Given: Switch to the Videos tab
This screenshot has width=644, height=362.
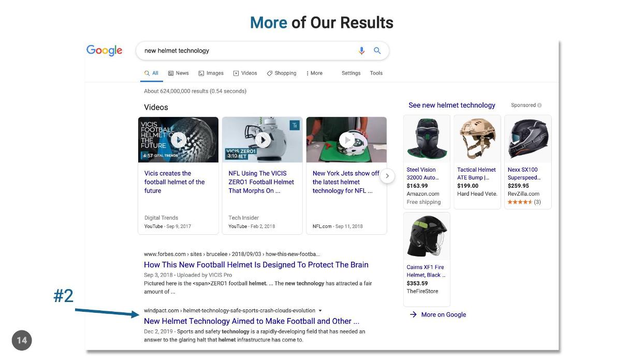Looking at the screenshot, I should point(245,73).
